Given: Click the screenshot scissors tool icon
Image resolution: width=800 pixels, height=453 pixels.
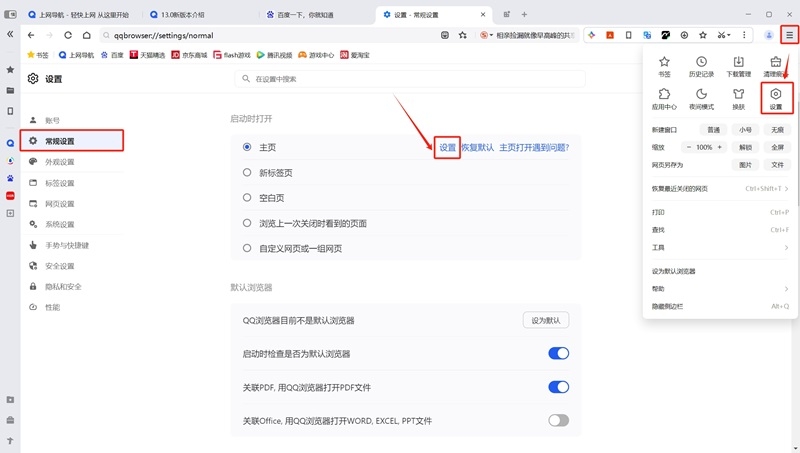Looking at the screenshot, I should 721,35.
